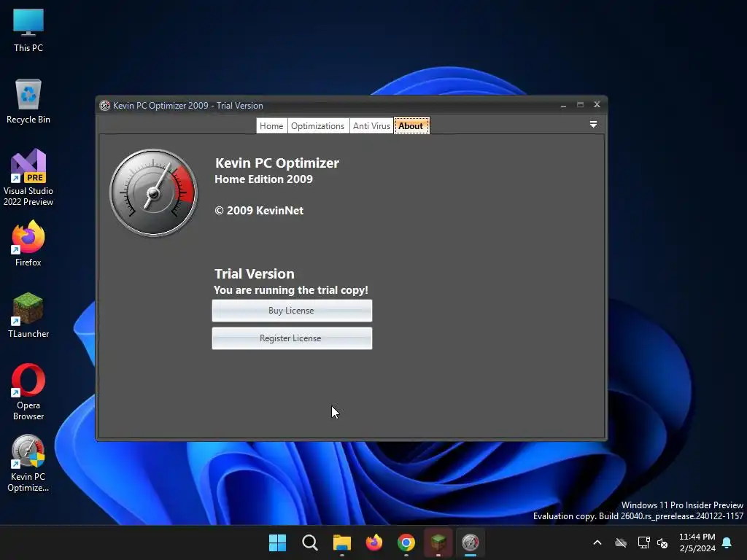Open the Windows Start menu
This screenshot has width=747, height=560.
[277, 542]
